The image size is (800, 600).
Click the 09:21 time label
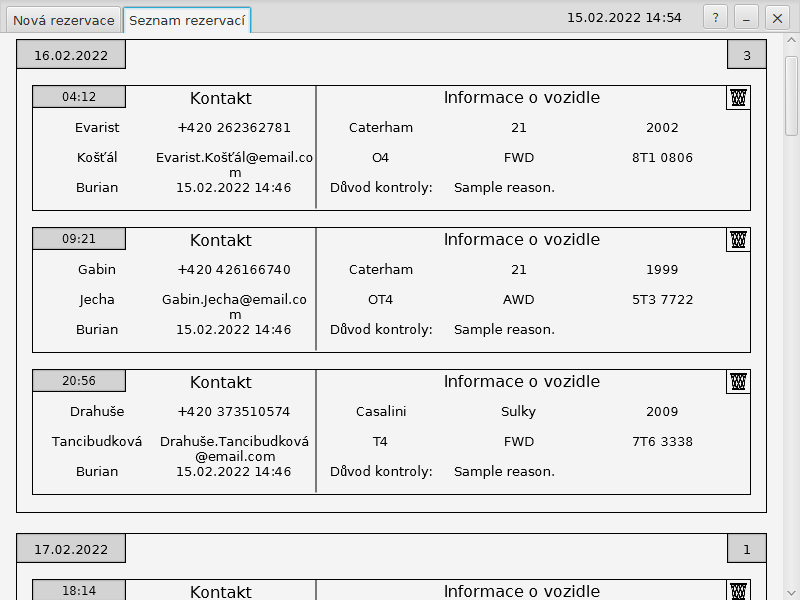[x=79, y=239]
